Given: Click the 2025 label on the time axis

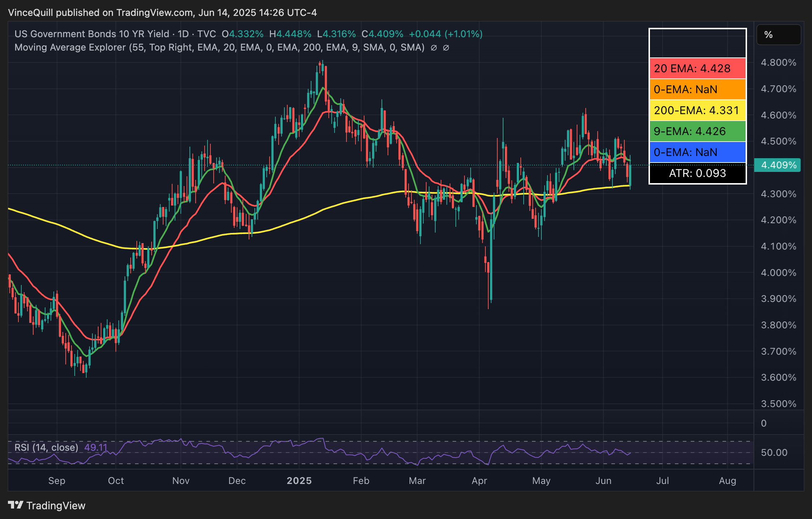Looking at the screenshot, I should pyautogui.click(x=300, y=481).
